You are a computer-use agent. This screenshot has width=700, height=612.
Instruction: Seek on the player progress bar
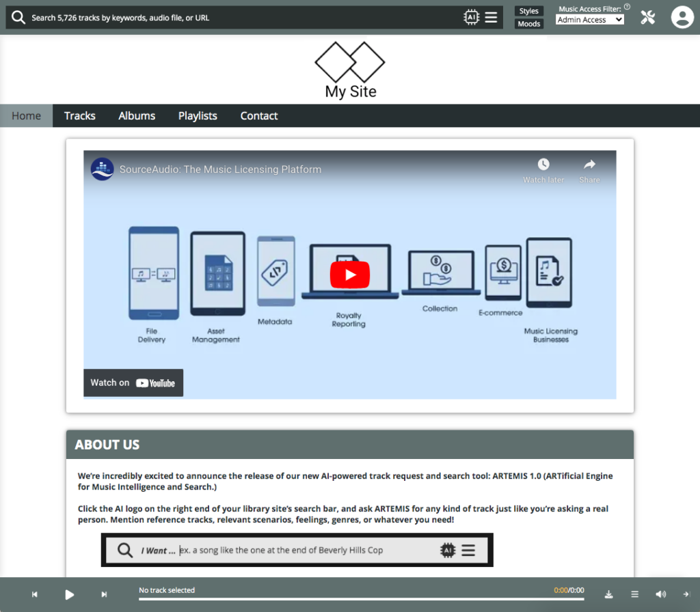[x=361, y=599]
